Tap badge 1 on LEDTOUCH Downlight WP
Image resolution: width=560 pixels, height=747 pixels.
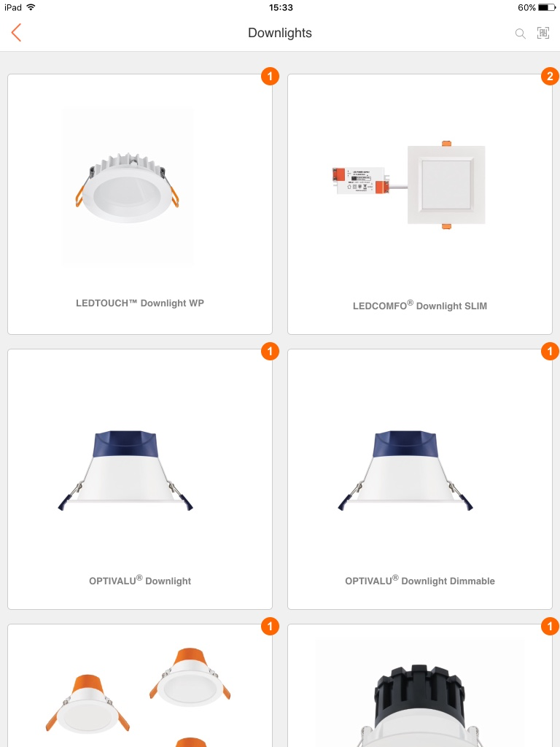[x=270, y=76]
